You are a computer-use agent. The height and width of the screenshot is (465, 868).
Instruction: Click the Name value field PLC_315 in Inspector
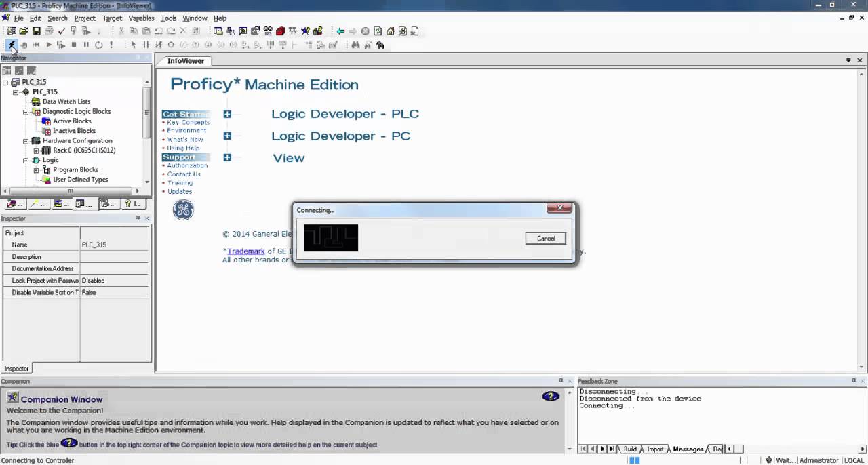[x=114, y=245]
